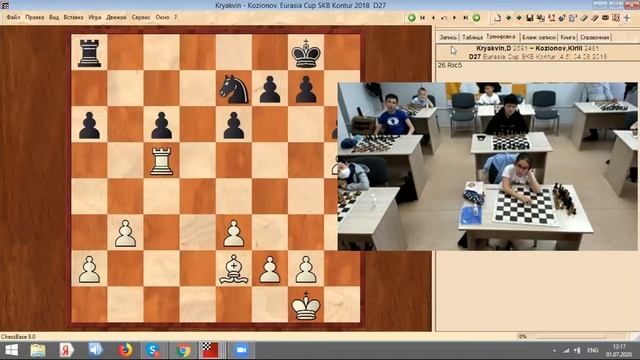640x360 pixels.
Task: Save the game with the floppy disk icon
Action: [530, 18]
